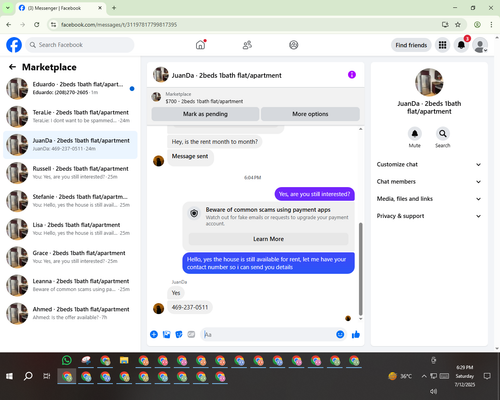Open TeraLie conversation in the list
500x400 pixels.
(70, 117)
